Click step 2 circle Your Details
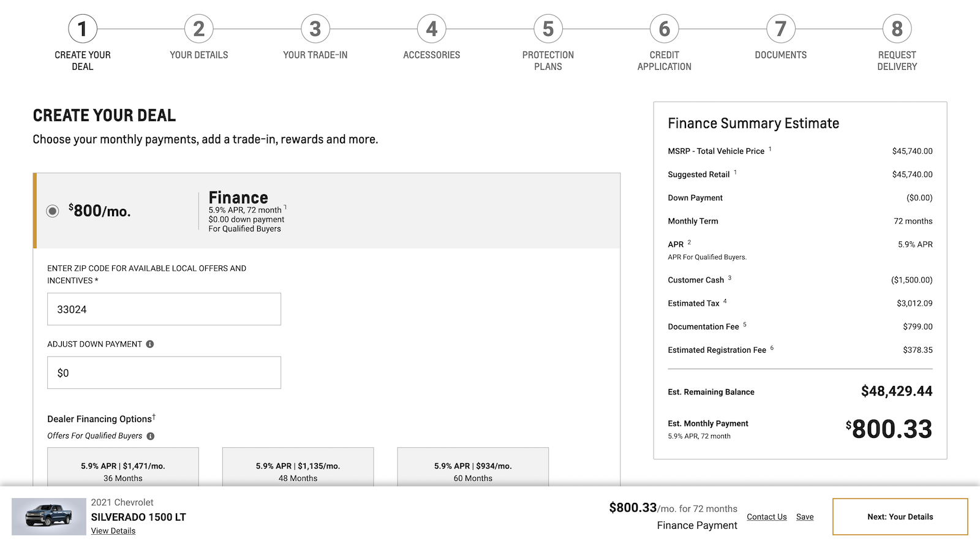Image resolution: width=980 pixels, height=547 pixels. [199, 29]
